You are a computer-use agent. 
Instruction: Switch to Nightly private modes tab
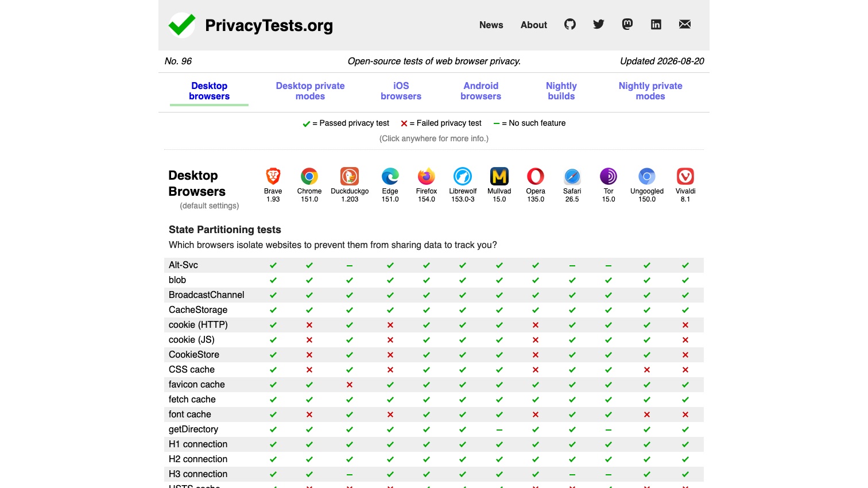(x=650, y=91)
